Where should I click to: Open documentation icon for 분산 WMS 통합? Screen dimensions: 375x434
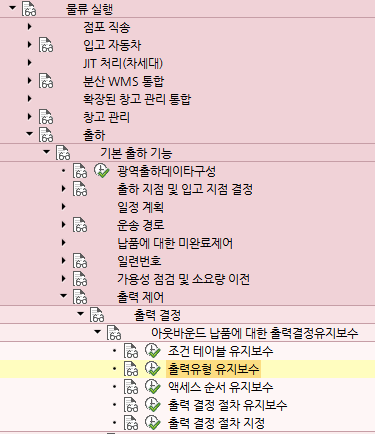(46, 81)
